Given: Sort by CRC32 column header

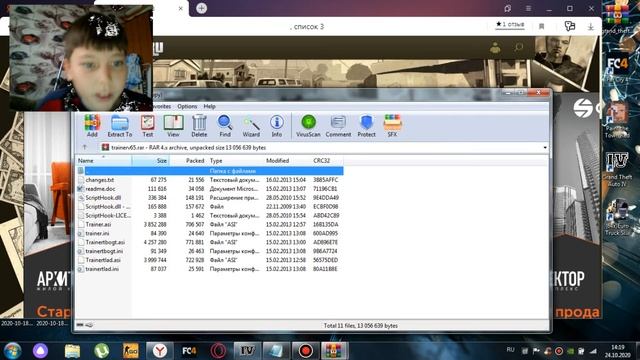Looking at the screenshot, I should pos(327,161).
